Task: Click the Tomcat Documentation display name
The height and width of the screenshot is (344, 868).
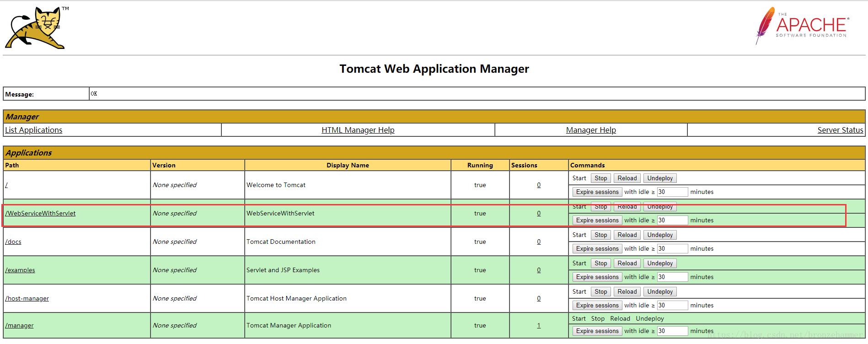Action: (281, 242)
